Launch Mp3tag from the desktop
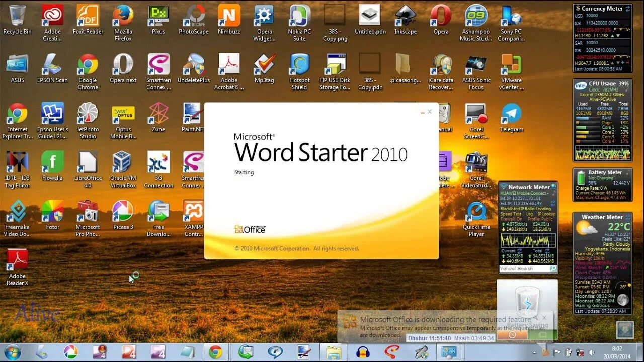The width and height of the screenshot is (644, 362). (264, 69)
